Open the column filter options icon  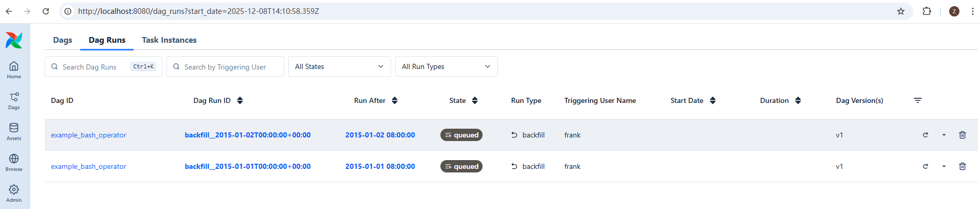917,100
